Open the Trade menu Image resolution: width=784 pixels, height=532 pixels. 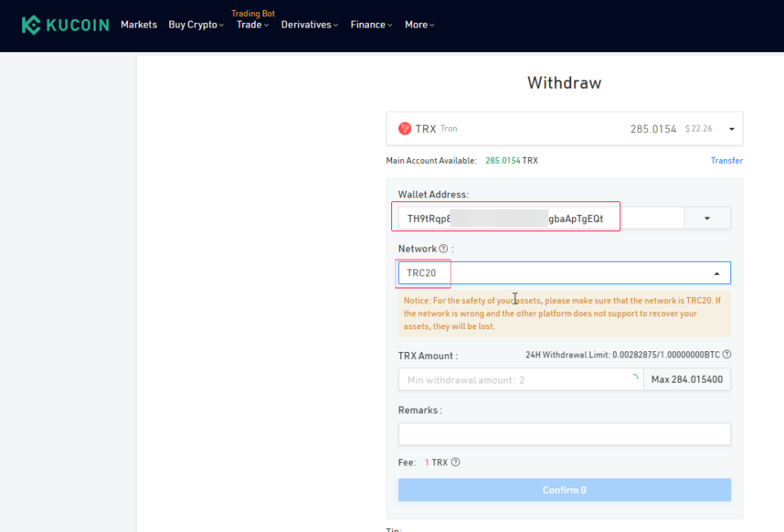click(252, 24)
